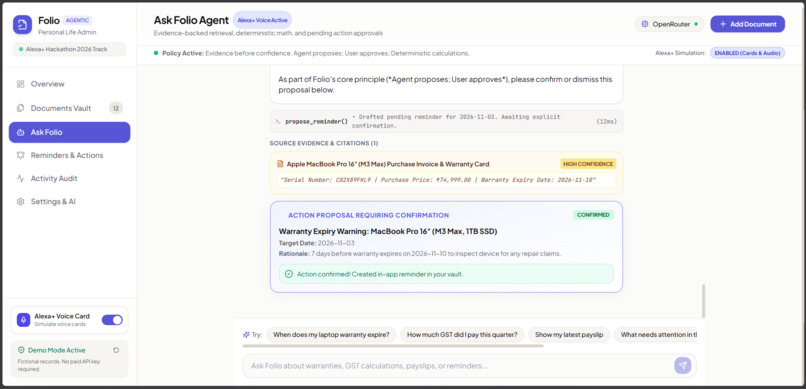Viewport: 806px width, 389px height.
Task: Click the horizontal suggestions scrollbar
Action: [393, 346]
